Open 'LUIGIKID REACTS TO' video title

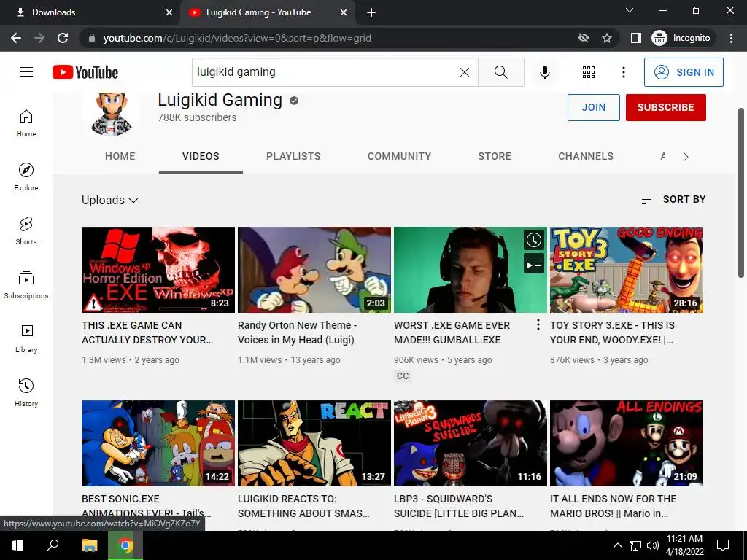[303, 506]
